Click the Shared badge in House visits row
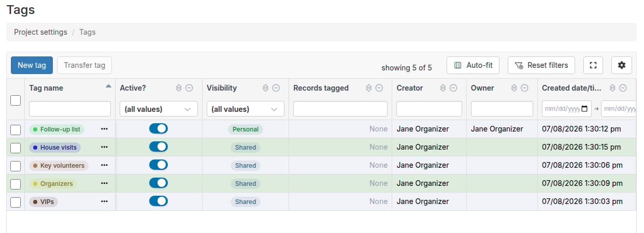Screen dimensions: 644x233 246,148
